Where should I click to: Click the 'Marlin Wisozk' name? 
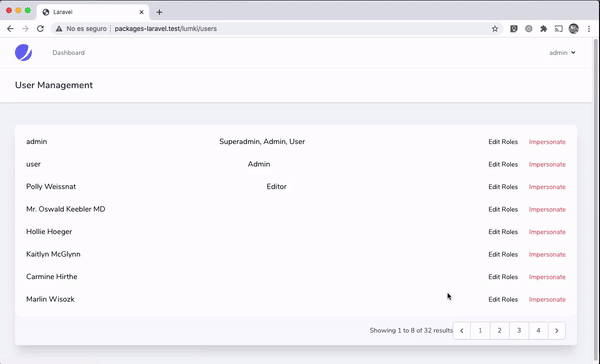pyautogui.click(x=50, y=299)
